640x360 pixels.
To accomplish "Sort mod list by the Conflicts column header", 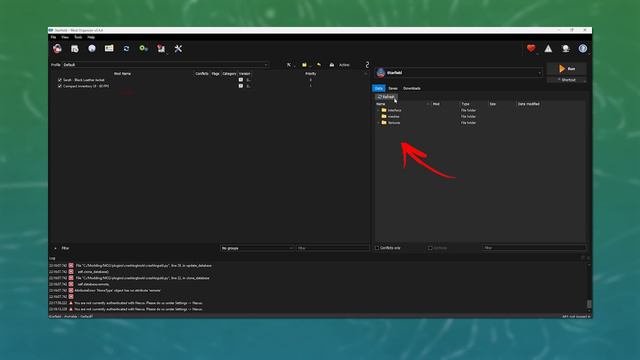I will pyautogui.click(x=202, y=73).
